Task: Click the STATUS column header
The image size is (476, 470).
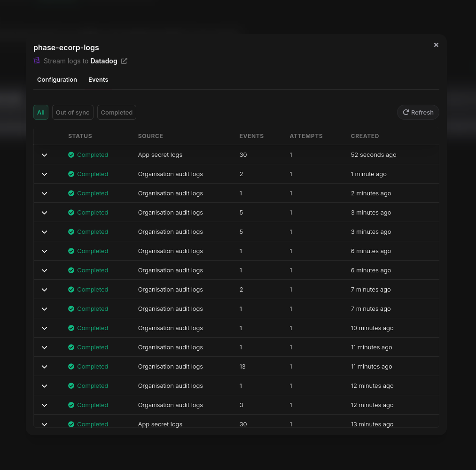Action: (80, 136)
